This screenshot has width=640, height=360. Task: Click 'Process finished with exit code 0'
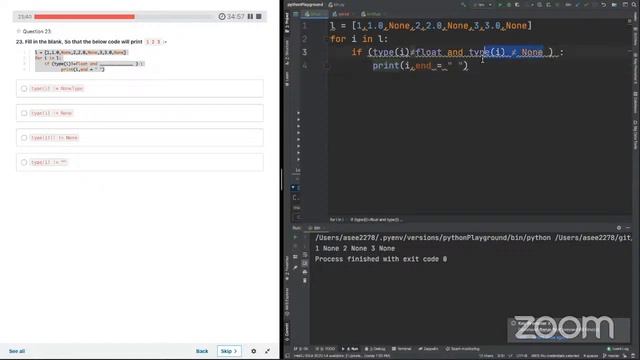[380, 259]
